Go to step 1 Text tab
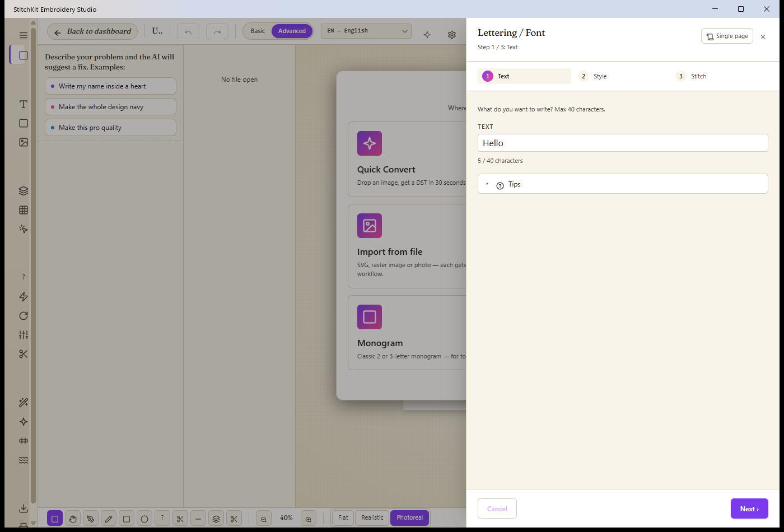Viewport: 784px width, 532px height. coord(524,76)
